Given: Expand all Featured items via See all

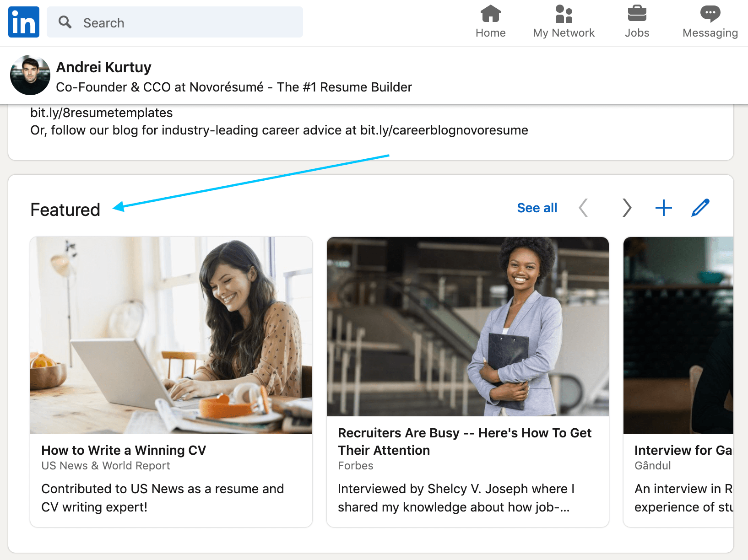Looking at the screenshot, I should pyautogui.click(x=537, y=208).
